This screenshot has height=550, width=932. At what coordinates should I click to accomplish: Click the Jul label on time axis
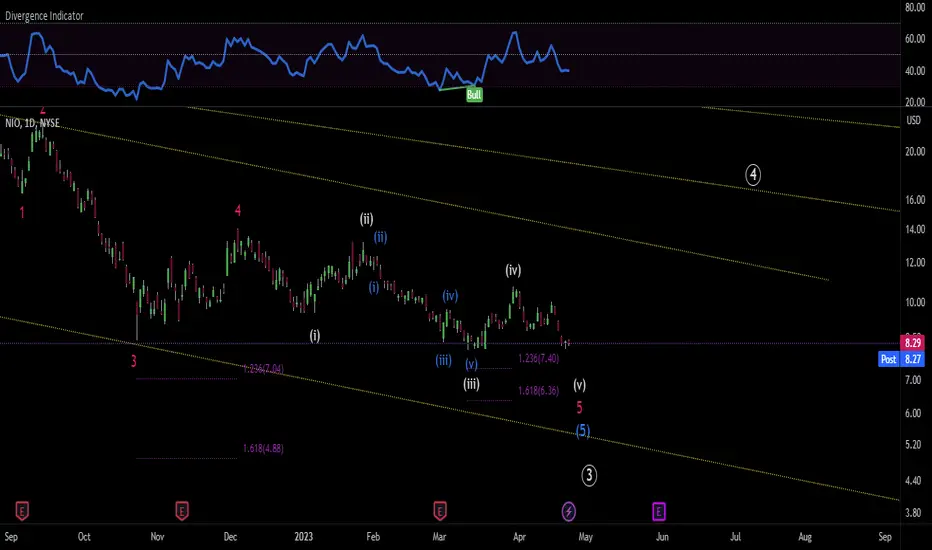pos(735,536)
